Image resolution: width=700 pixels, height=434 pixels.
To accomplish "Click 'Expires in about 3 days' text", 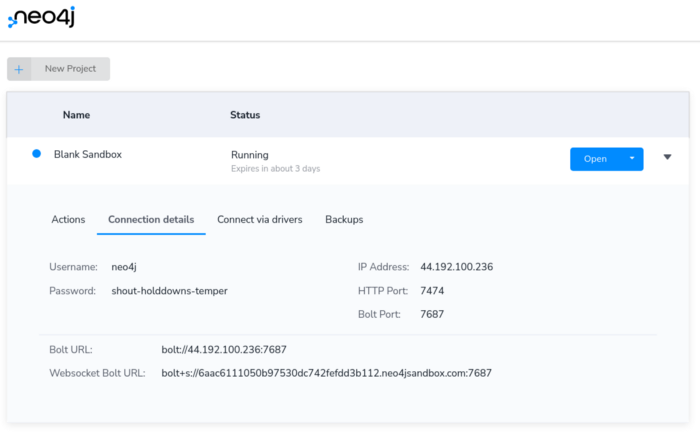I will coord(275,169).
